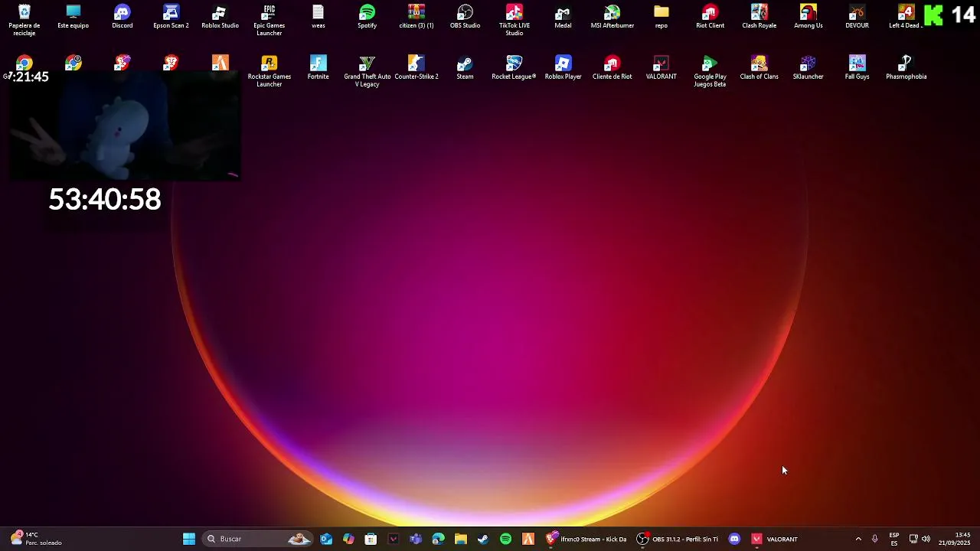Open the Este equipo desktop icon
Image resolution: width=980 pixels, height=551 pixels.
pos(73,17)
